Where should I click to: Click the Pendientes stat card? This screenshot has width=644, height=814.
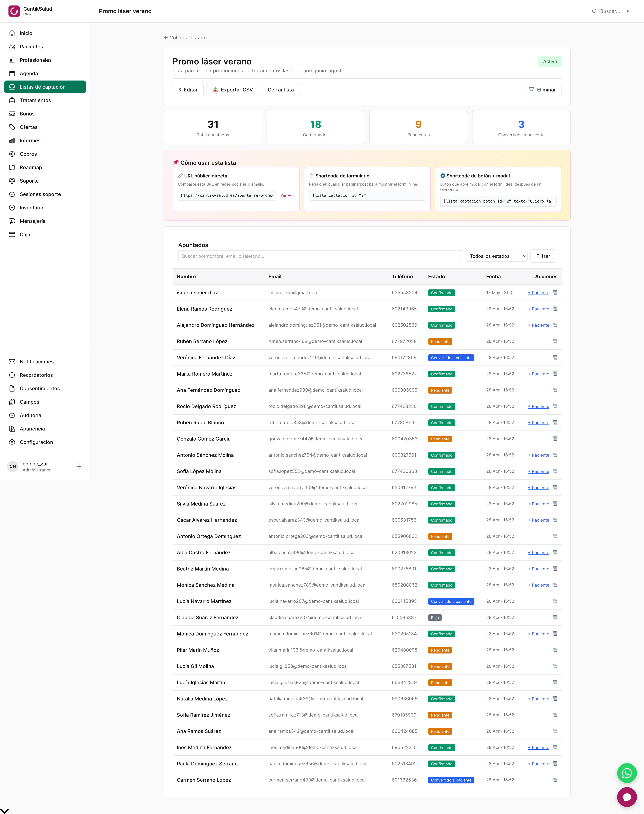[418, 127]
